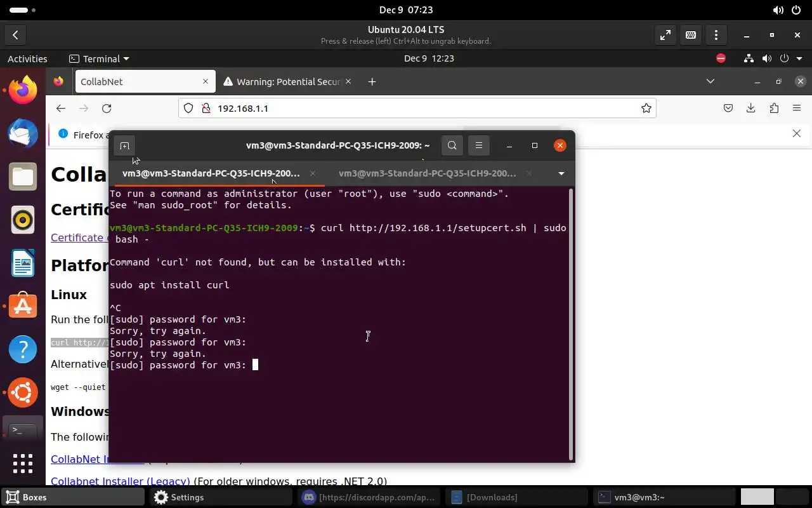Open Rhythmbox music player in dock
Viewport: 812px width, 508px height.
(x=23, y=220)
